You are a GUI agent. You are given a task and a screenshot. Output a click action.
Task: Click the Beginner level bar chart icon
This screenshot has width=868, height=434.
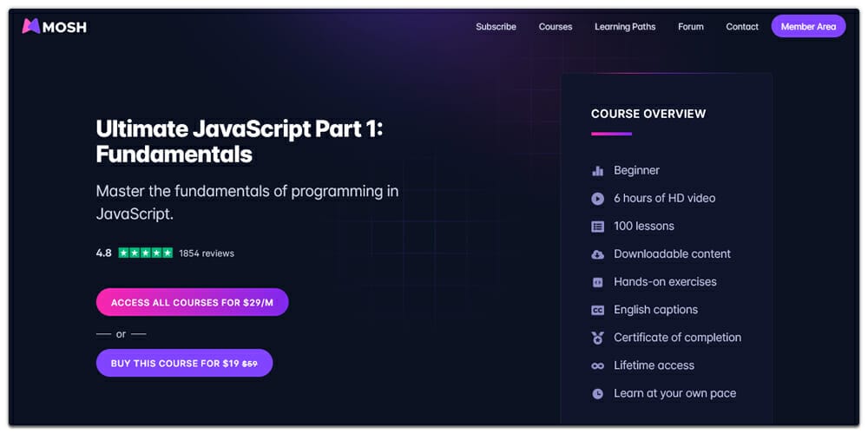(597, 170)
